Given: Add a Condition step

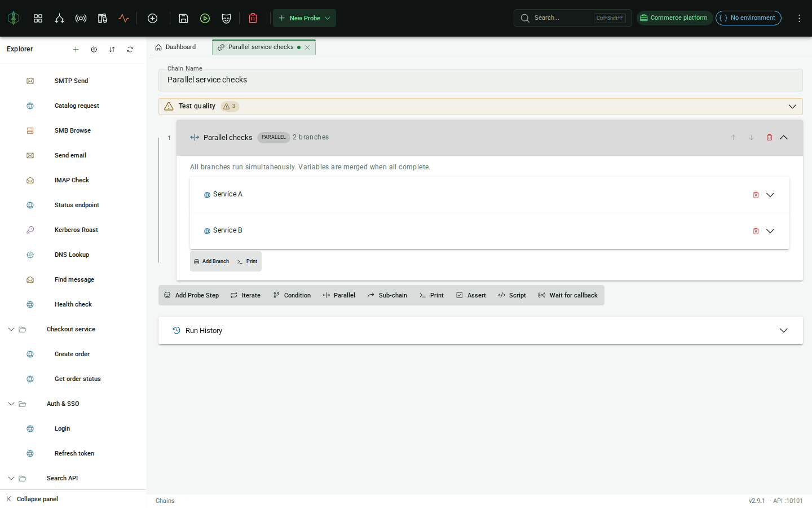Looking at the screenshot, I should 292,295.
